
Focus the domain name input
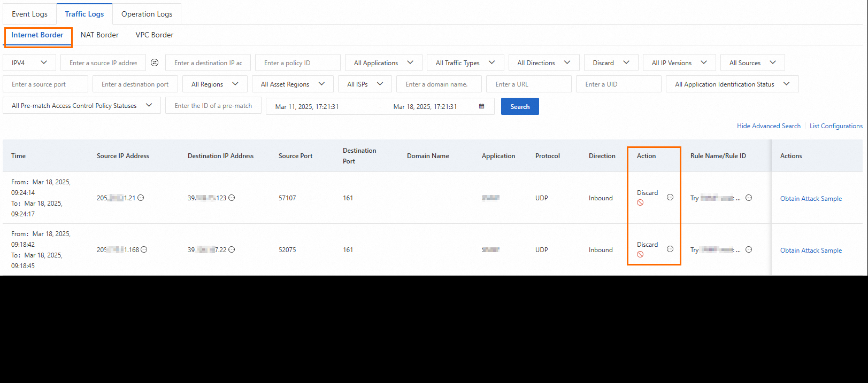[439, 84]
